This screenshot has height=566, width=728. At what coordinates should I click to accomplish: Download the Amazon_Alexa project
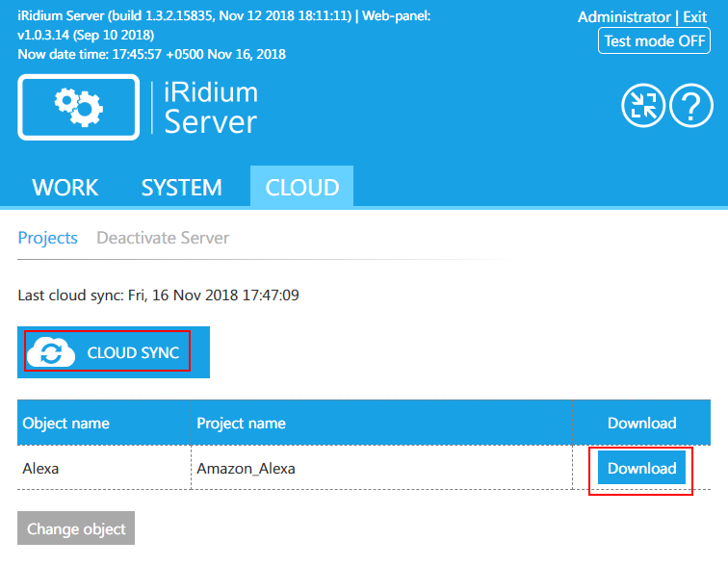click(x=641, y=469)
